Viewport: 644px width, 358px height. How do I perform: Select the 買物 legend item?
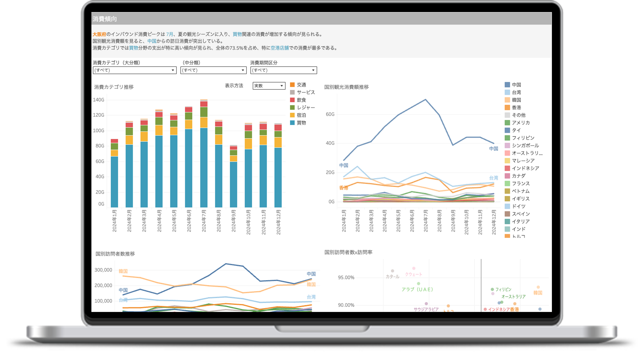pyautogui.click(x=301, y=123)
